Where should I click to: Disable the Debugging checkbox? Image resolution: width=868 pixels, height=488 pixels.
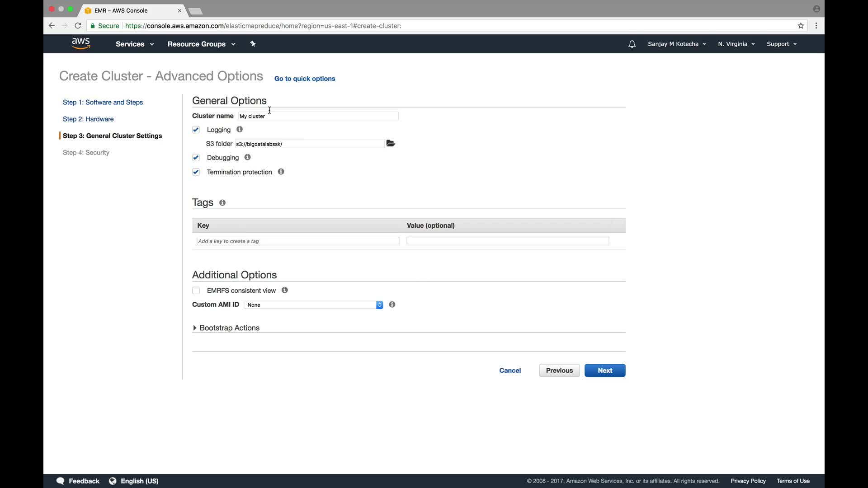point(196,158)
